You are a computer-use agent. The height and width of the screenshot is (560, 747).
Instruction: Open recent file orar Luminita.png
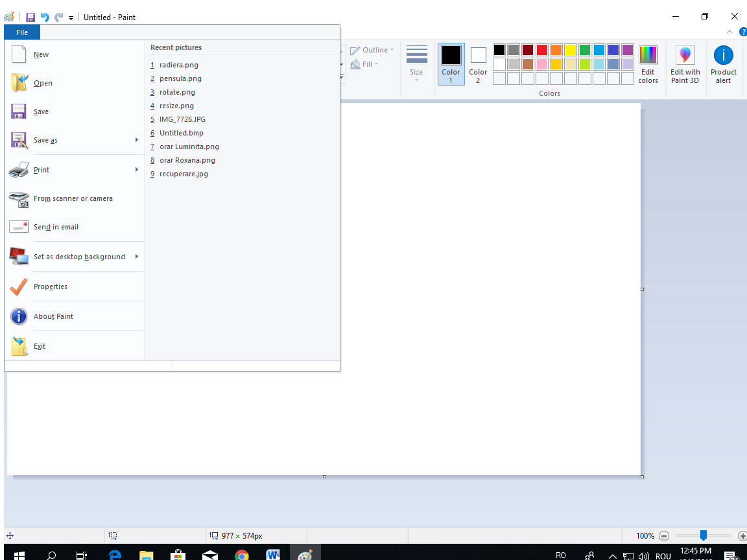[x=189, y=146]
